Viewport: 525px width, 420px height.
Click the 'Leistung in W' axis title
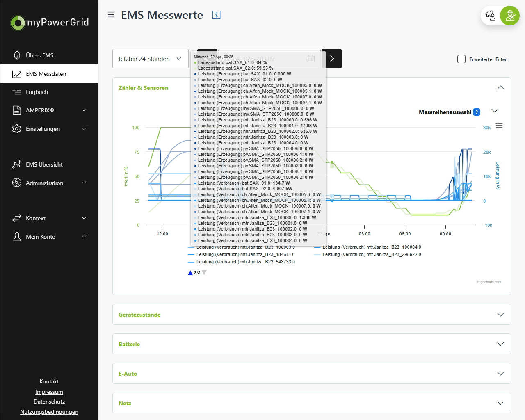(498, 176)
